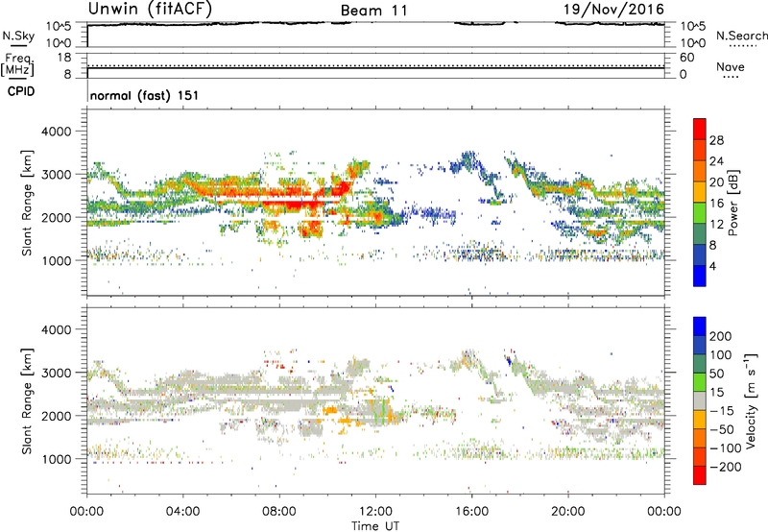Click the 4000 tick of the power panel
The image size is (768, 532).
pos(56,132)
